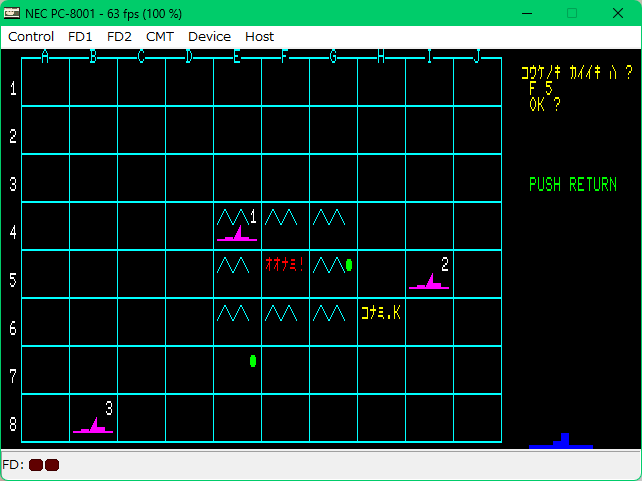The image size is (642, 481).
Task: Click the wave symbol in cell G4
Action: [x=329, y=217]
